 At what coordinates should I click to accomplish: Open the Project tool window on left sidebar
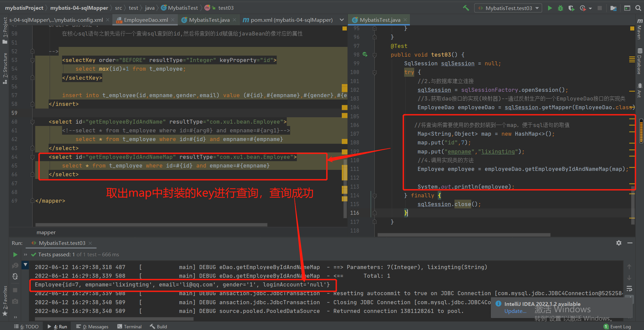click(x=5, y=30)
